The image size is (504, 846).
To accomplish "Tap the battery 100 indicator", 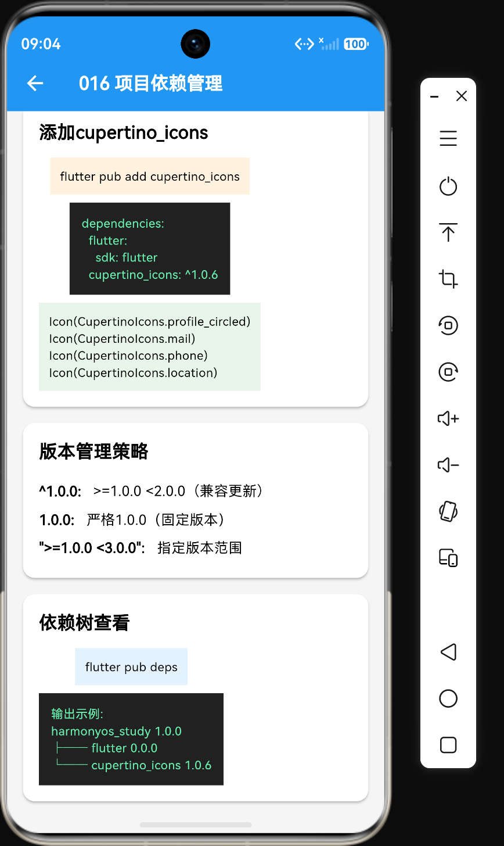I will pos(356,44).
